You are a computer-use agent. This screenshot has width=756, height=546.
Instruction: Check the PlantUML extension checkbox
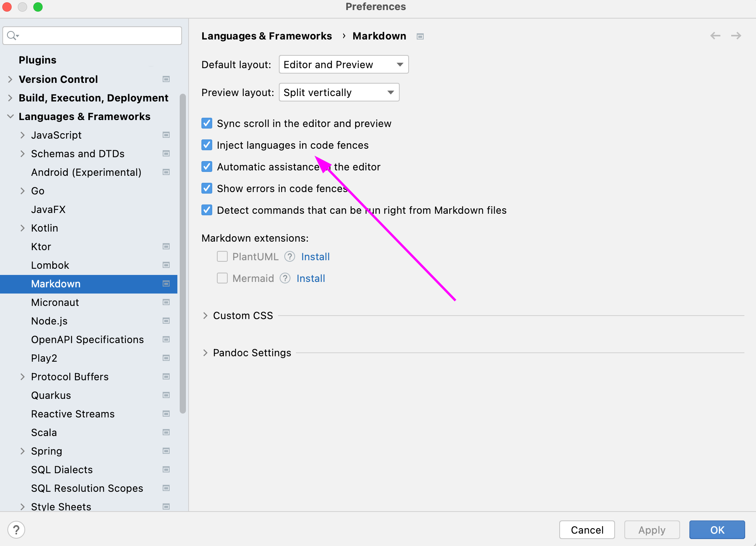pyautogui.click(x=222, y=256)
